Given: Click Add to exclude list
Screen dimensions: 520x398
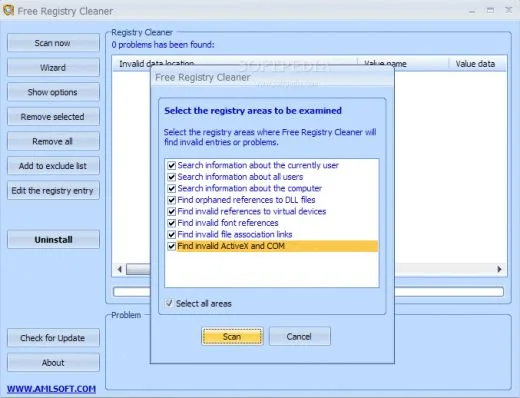Looking at the screenshot, I should pos(53,166).
